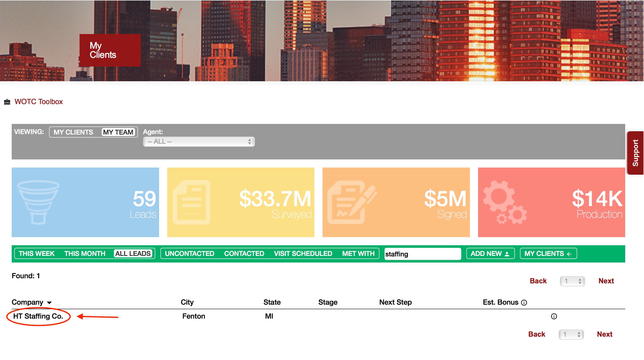
Task: Open top page number selector
Action: (572, 281)
